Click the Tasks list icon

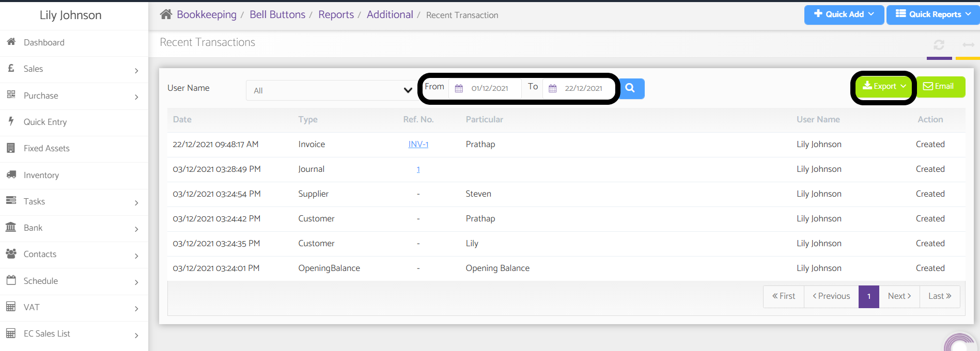pos(11,200)
